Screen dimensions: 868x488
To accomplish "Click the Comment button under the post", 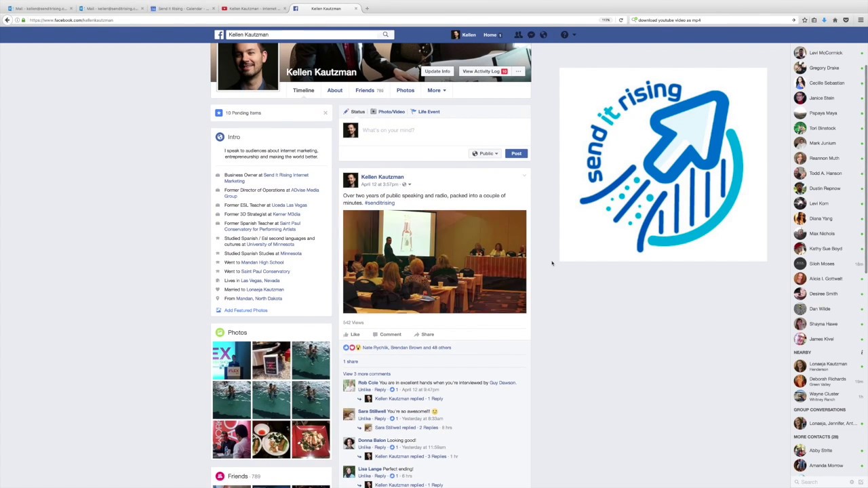I will tap(387, 335).
